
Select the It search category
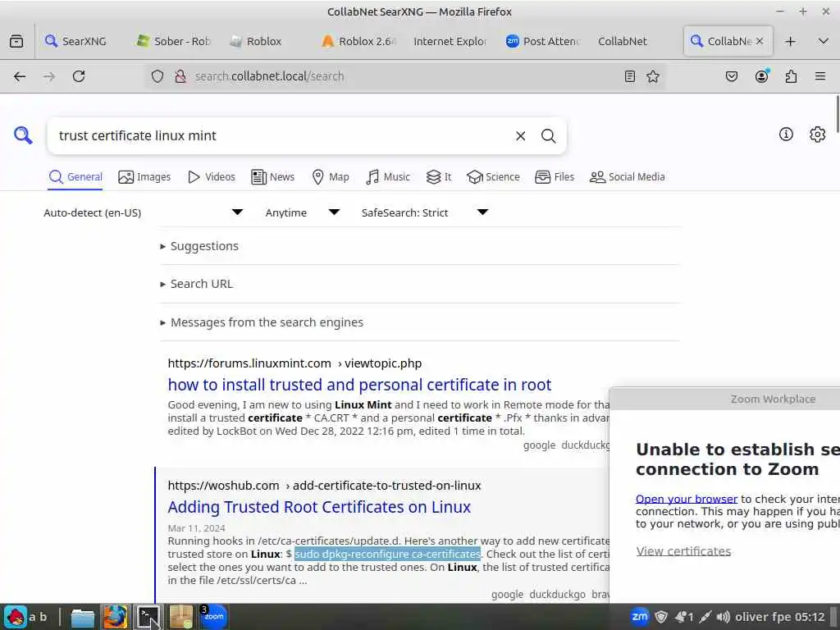click(x=439, y=177)
